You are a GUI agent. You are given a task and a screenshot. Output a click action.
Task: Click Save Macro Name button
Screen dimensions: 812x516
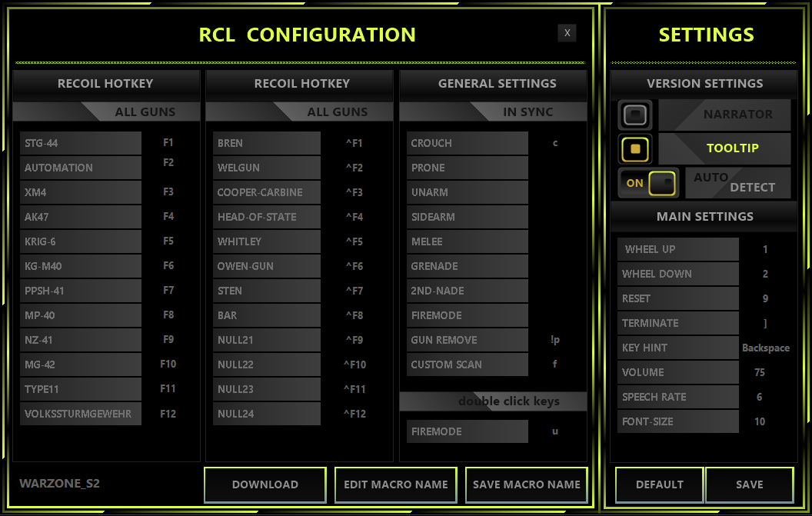coord(526,484)
